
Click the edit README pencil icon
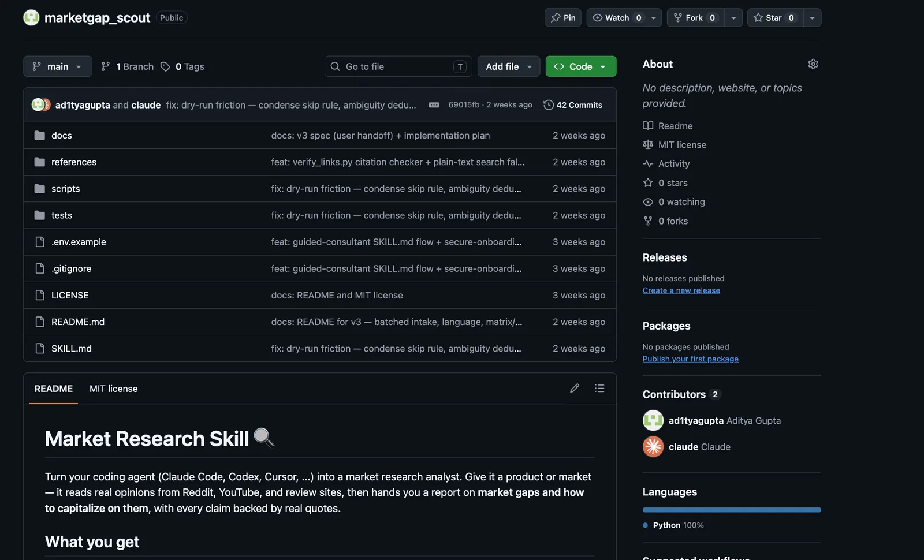click(x=575, y=389)
